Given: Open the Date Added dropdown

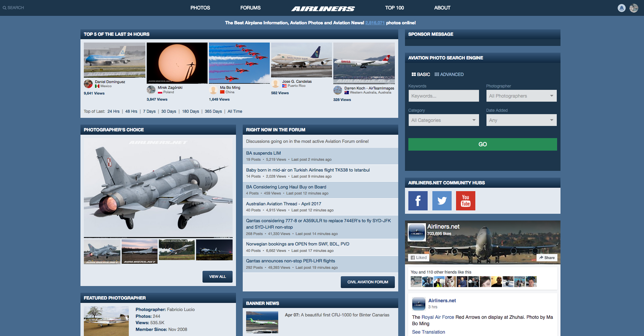Looking at the screenshot, I should (x=521, y=120).
